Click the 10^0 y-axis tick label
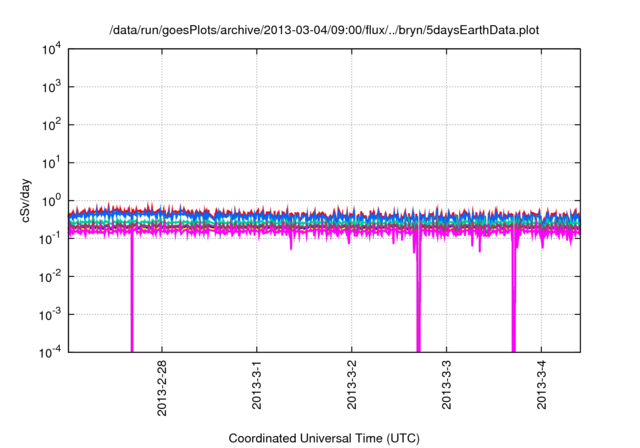 [x=52, y=201]
